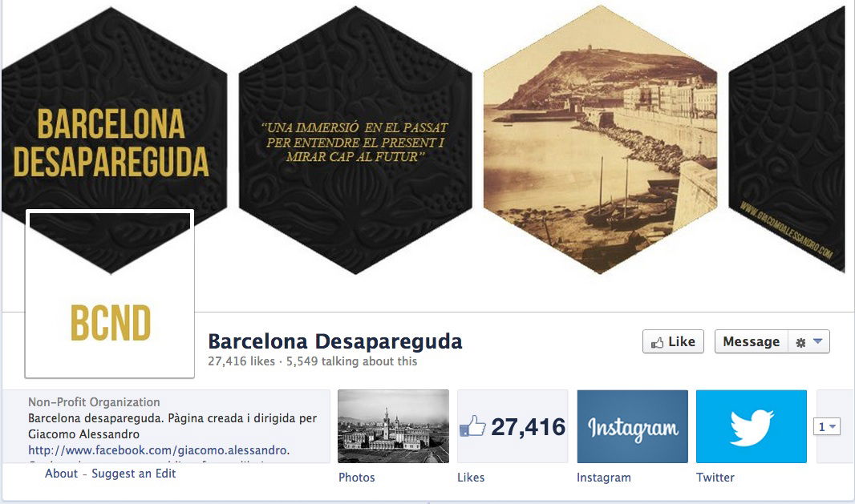Open the gear settings dropdown
This screenshot has height=504, width=855.
coord(808,341)
